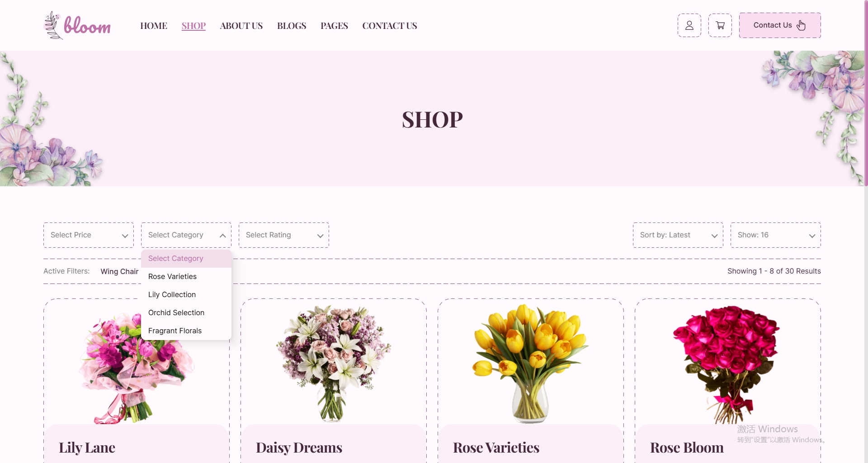
Task: Open the PAGES menu item
Action: (334, 26)
